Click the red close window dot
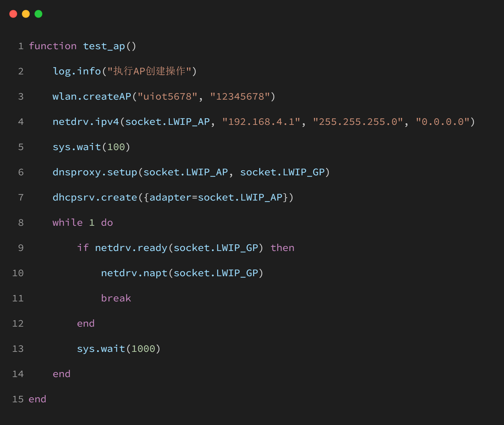 coord(13,14)
